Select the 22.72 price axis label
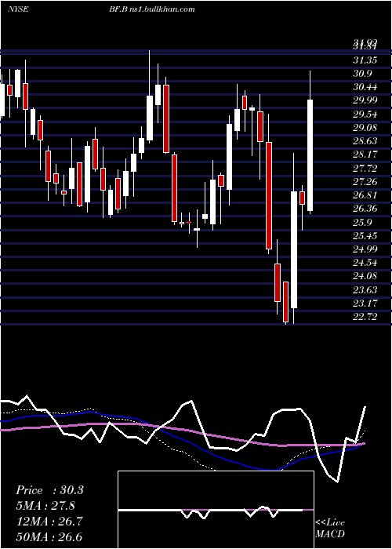Screen dimensions: 392x549 coord(365,316)
